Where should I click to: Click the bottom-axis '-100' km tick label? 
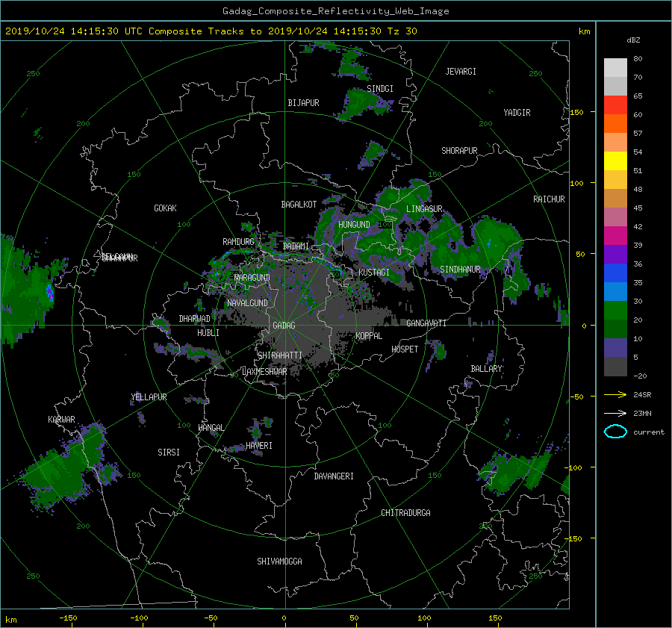point(139,618)
